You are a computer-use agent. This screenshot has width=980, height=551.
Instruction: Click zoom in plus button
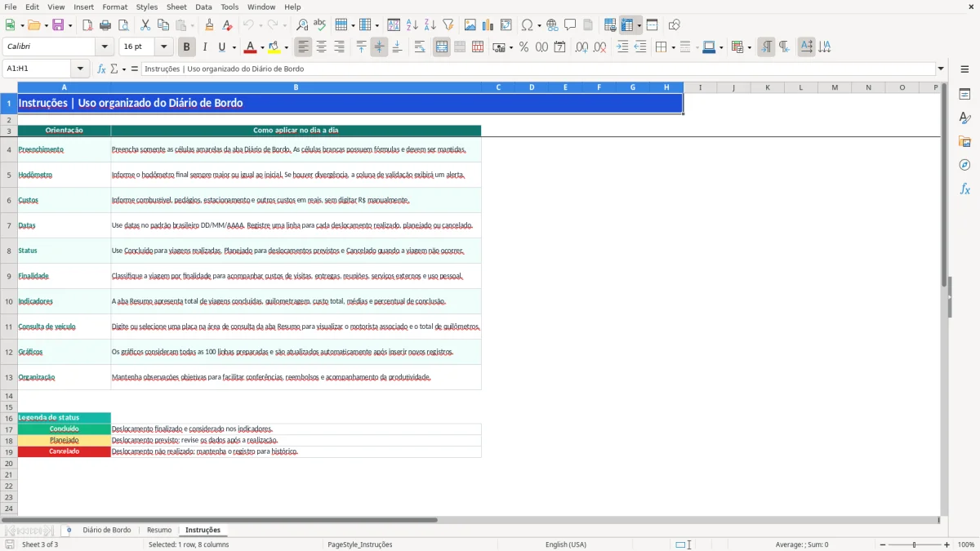947,544
